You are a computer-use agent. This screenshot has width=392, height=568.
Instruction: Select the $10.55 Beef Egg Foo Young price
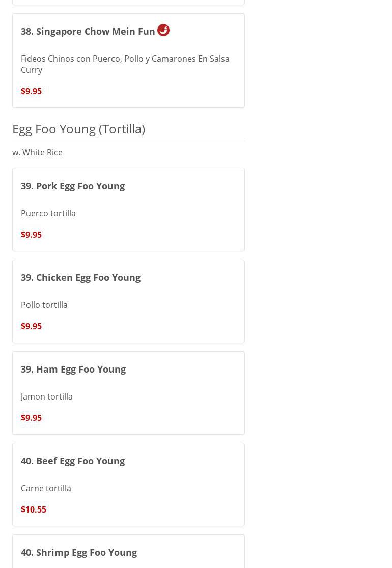[x=34, y=509]
